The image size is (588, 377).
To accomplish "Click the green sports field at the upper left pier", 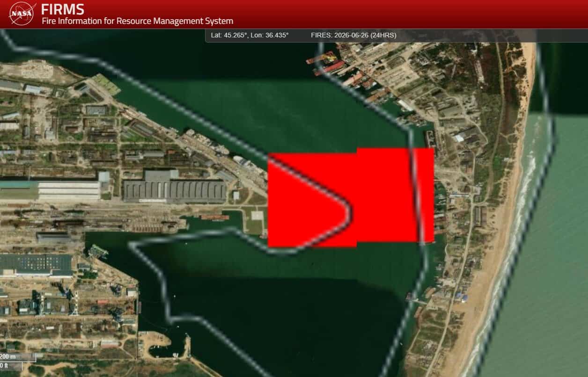I will pyautogui.click(x=105, y=83).
